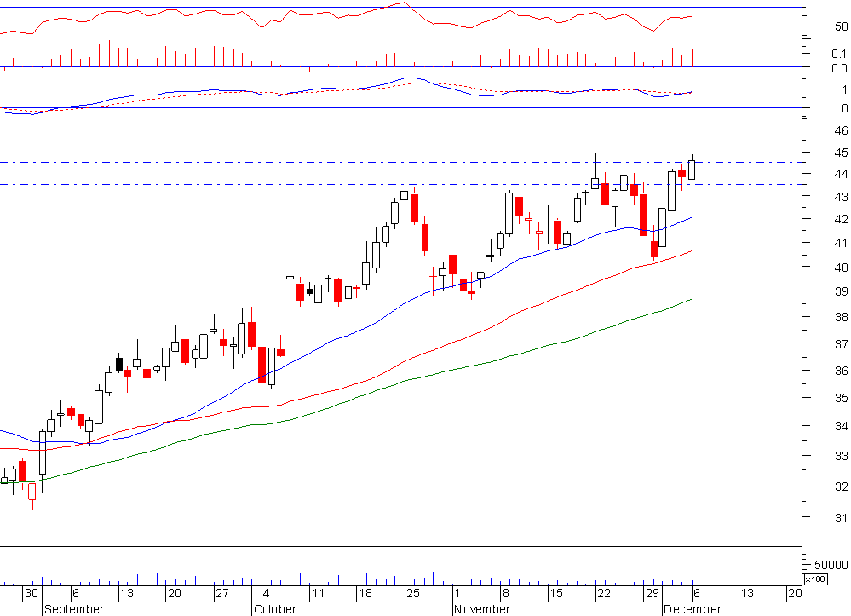This screenshot has width=851, height=616.
Task: Click the MACD scale label 1
Action: (x=844, y=89)
